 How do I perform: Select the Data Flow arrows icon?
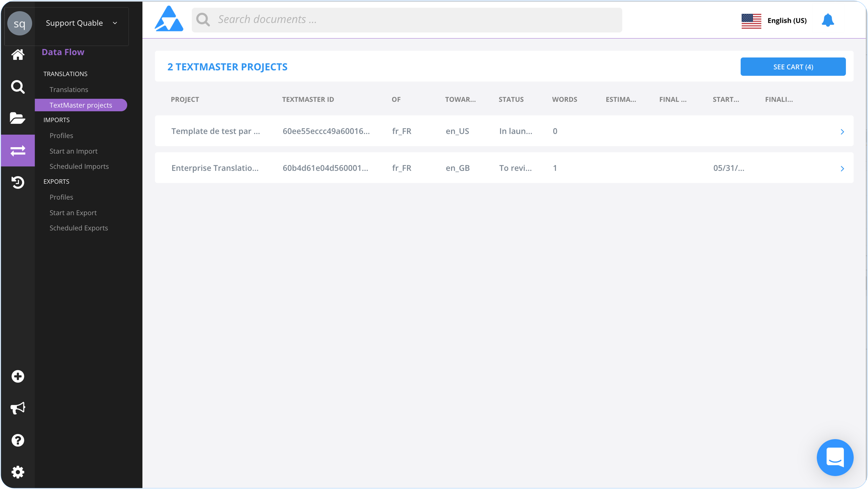pyautogui.click(x=18, y=151)
